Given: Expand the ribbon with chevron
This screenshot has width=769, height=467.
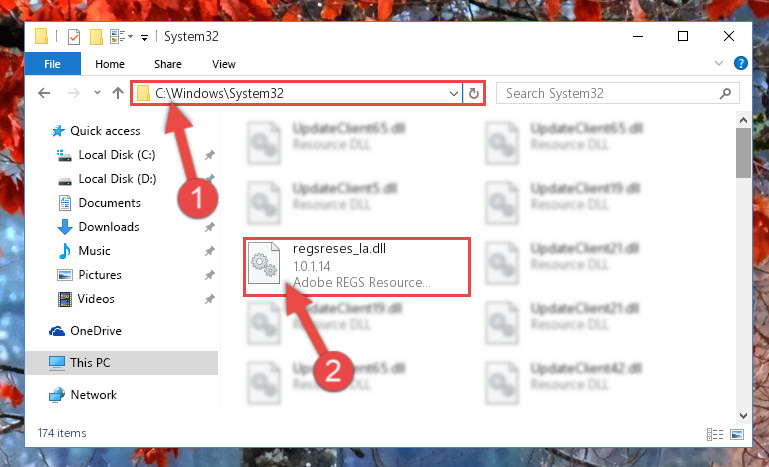Looking at the screenshot, I should pyautogui.click(x=719, y=63).
